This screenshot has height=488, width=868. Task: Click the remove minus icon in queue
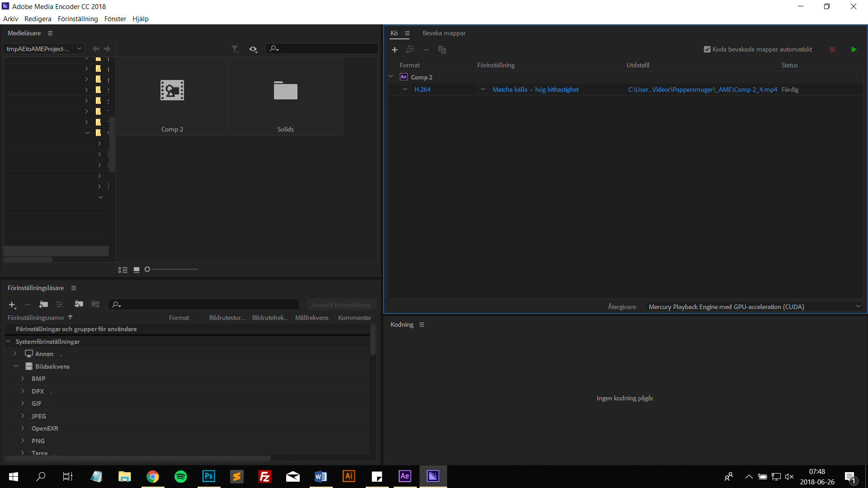tap(426, 50)
